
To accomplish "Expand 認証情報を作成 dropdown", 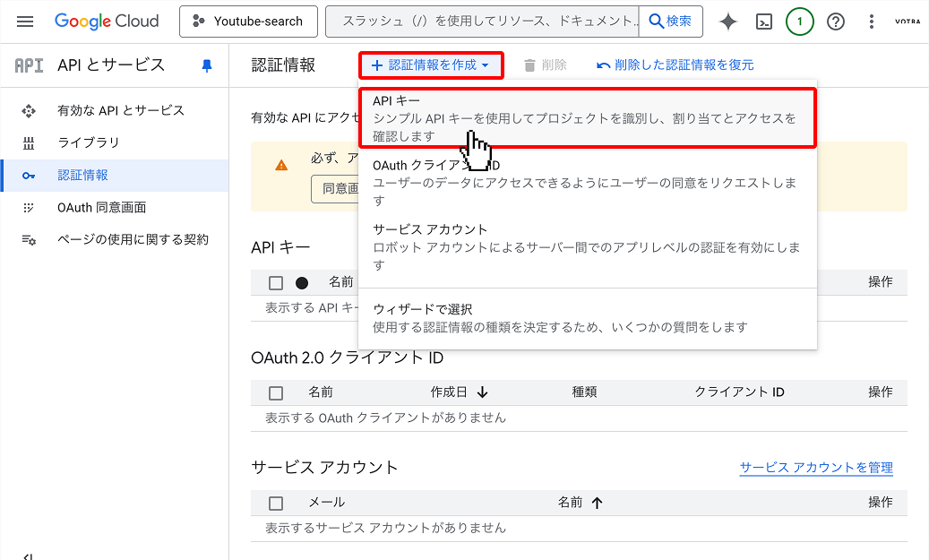I will tap(431, 65).
